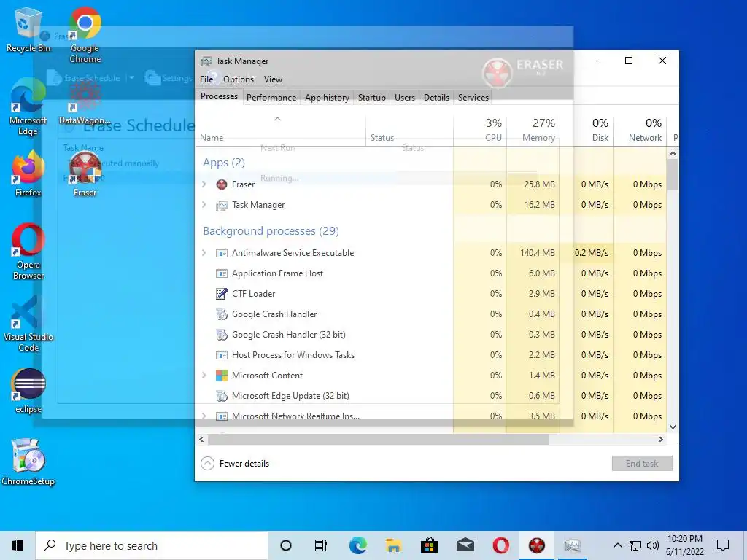Click the volume icon in system tray
The image size is (747, 560).
(653, 545)
